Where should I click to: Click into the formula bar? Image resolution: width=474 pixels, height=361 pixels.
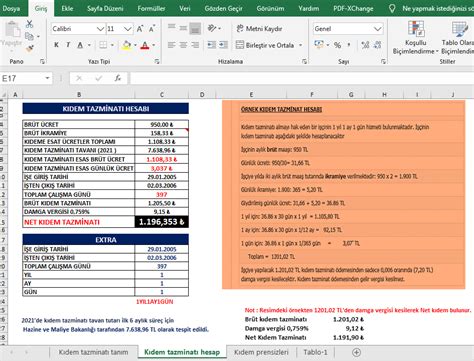[x=302, y=79]
